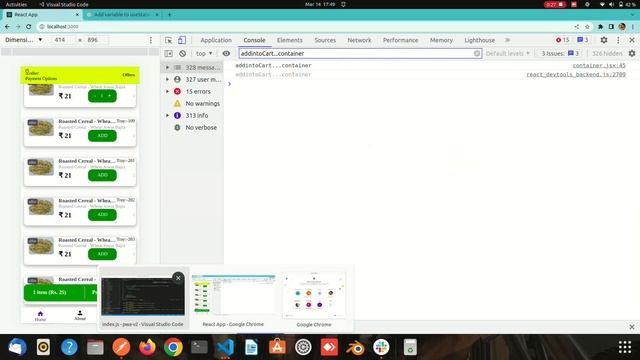Close the bottom DevTools drawer

pos(632,327)
